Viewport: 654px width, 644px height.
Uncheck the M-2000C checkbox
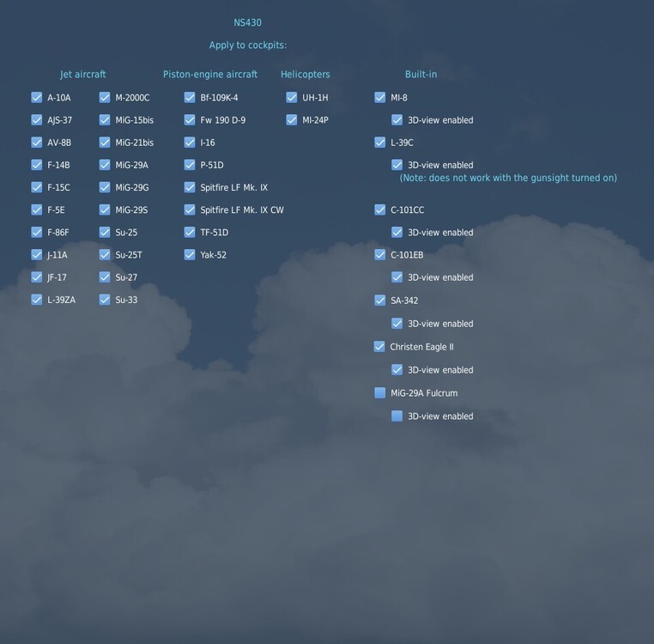105,98
